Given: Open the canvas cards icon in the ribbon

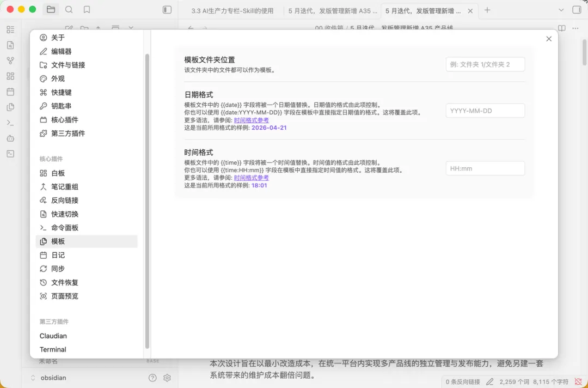Looking at the screenshot, I should (x=10, y=76).
